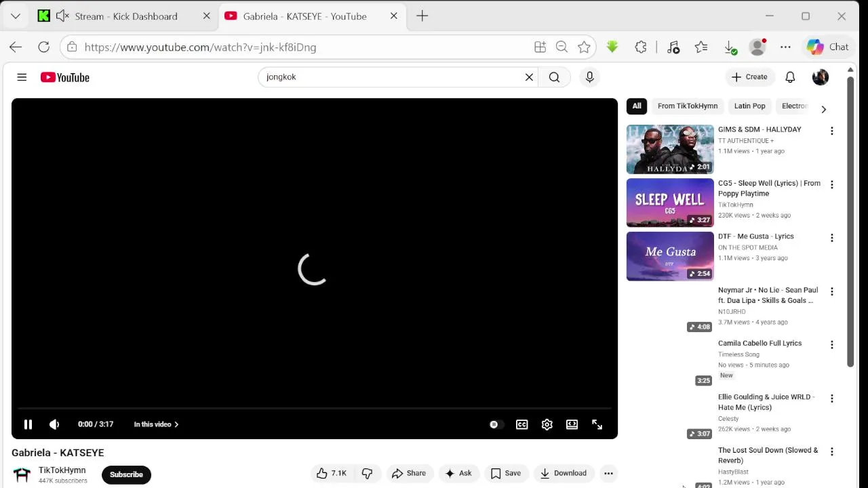Open options for Neymar Jr No Lie video

pyautogui.click(x=831, y=291)
